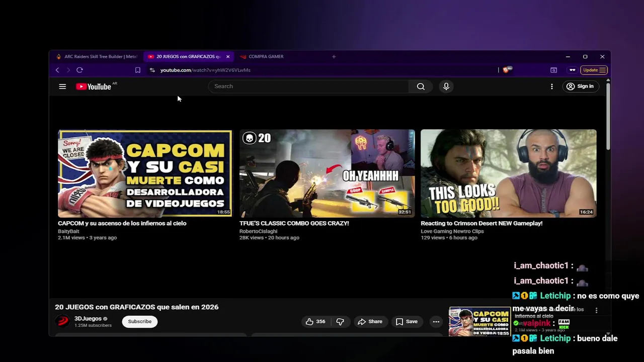The width and height of the screenshot is (644, 362).
Task: Open the 3DJuegos channel name link
Action: click(x=88, y=318)
